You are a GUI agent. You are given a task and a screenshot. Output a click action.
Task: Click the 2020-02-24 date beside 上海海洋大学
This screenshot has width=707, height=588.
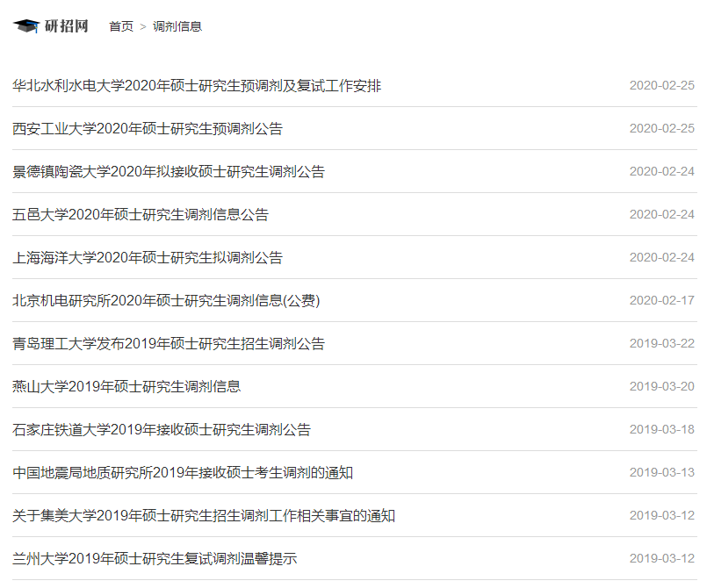662,258
